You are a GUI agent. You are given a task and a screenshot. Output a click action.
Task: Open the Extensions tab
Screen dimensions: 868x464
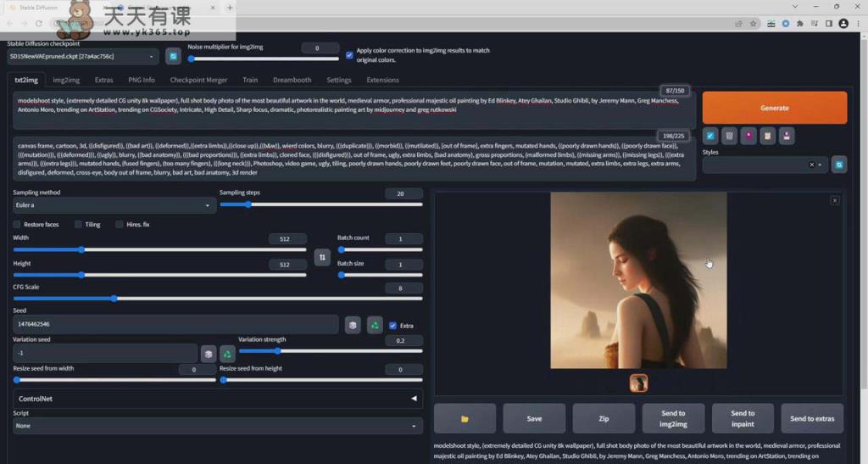point(382,80)
